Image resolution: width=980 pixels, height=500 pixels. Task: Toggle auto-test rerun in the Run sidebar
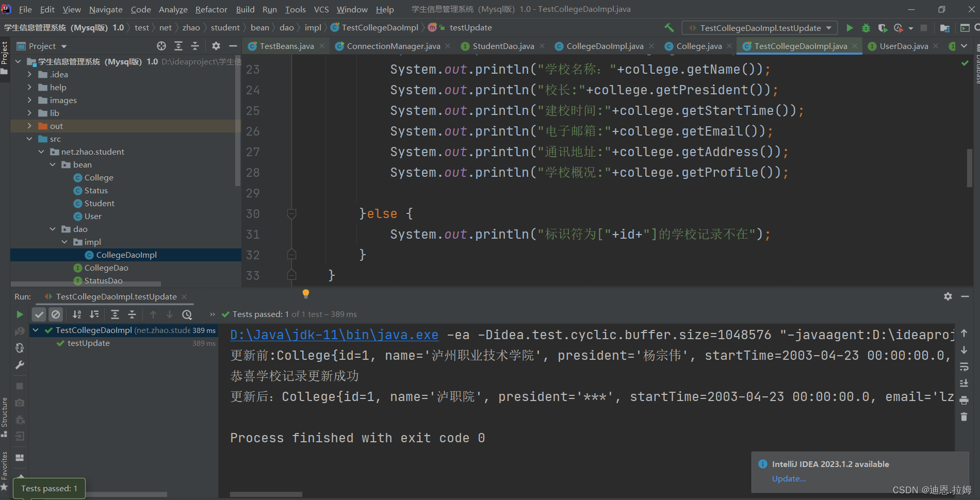point(20,348)
